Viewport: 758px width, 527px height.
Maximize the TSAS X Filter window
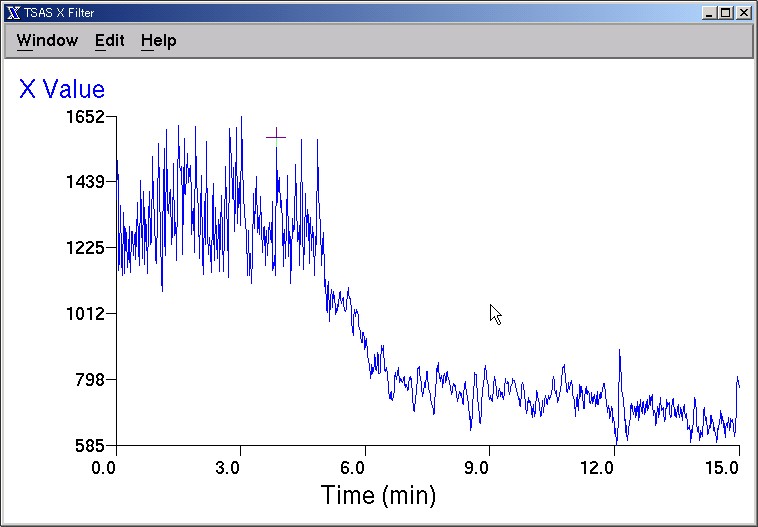click(x=726, y=13)
